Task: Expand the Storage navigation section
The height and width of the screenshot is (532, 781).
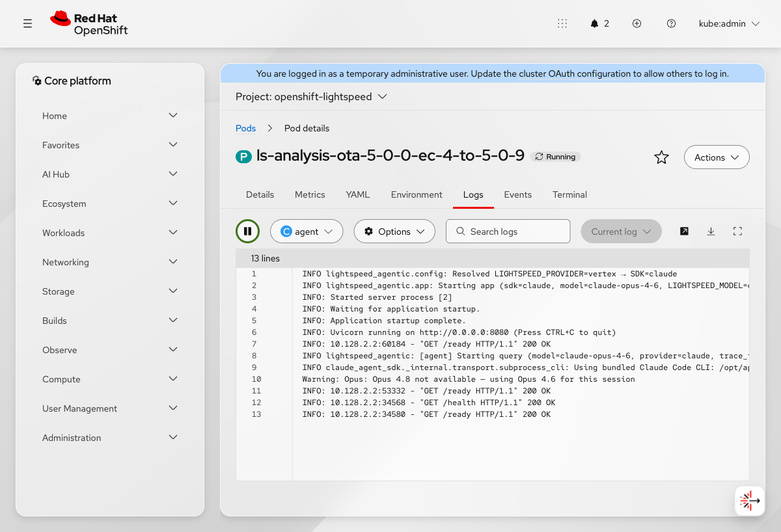Action: (x=110, y=291)
